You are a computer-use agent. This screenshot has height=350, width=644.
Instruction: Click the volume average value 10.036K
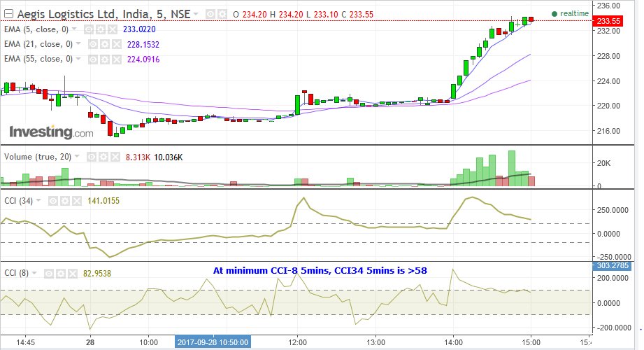click(169, 157)
